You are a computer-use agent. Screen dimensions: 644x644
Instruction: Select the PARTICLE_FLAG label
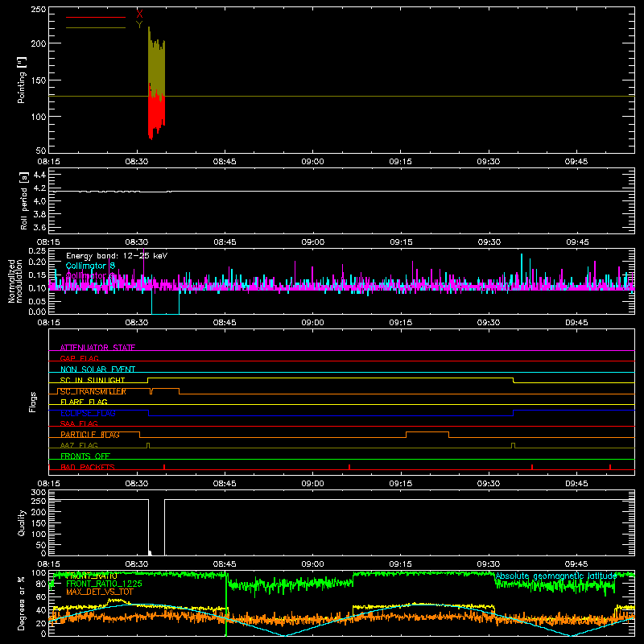click(90, 435)
